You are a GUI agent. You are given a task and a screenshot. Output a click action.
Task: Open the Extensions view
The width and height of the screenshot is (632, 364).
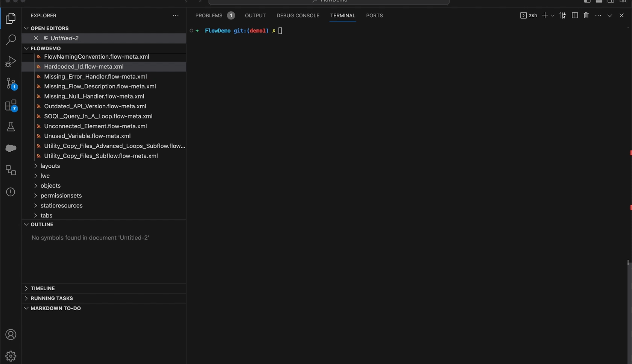(11, 105)
